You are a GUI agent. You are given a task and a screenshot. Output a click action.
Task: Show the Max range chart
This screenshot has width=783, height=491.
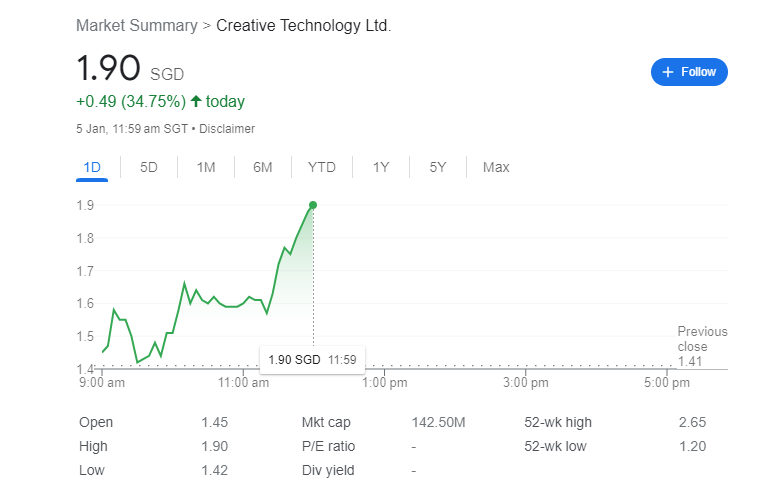[x=496, y=167]
